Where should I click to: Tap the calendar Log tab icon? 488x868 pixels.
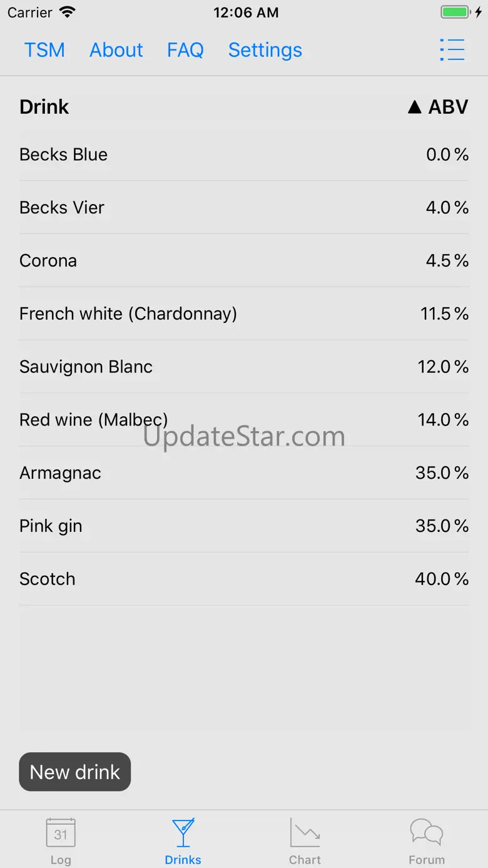61,833
